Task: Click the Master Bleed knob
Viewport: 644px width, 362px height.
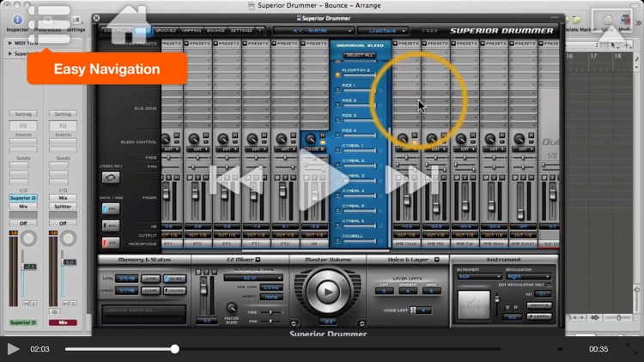Action: point(232,308)
